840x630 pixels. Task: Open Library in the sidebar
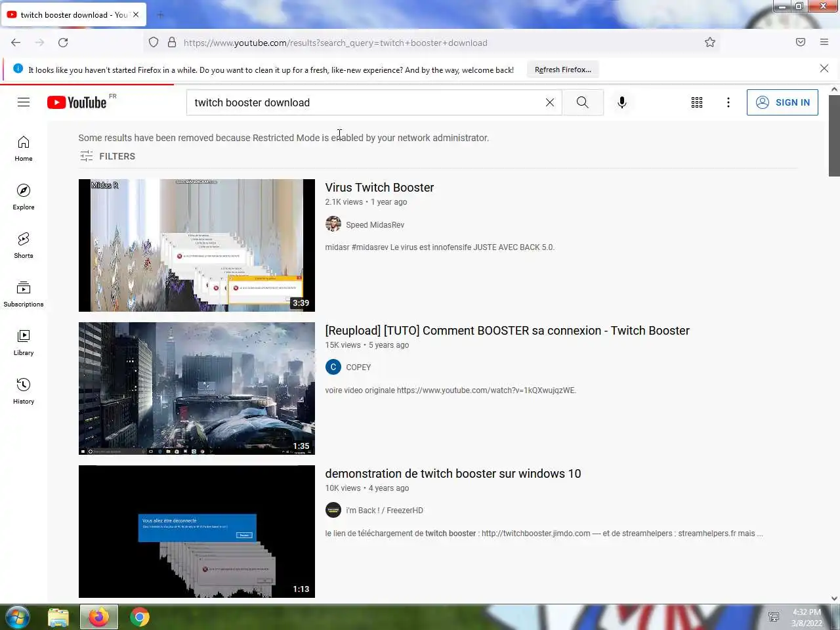pyautogui.click(x=24, y=343)
